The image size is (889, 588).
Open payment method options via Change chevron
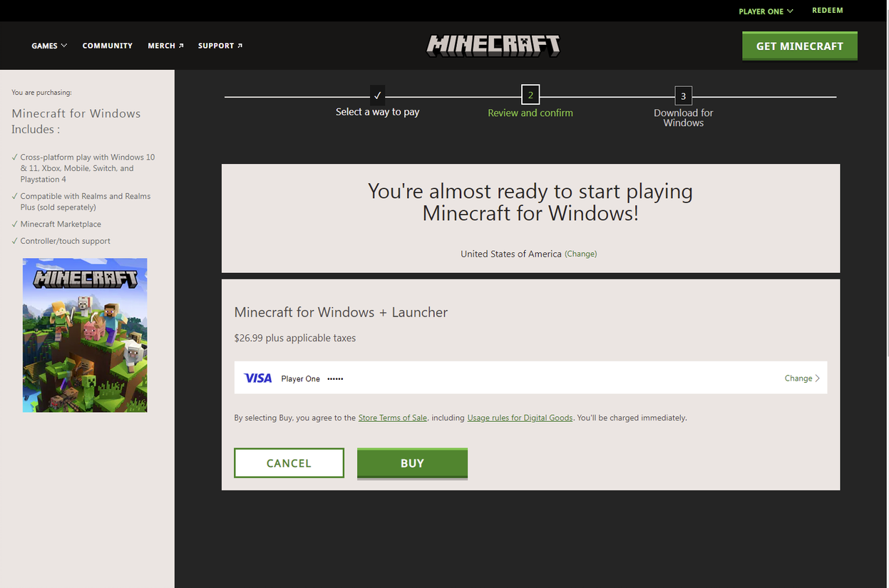(801, 378)
